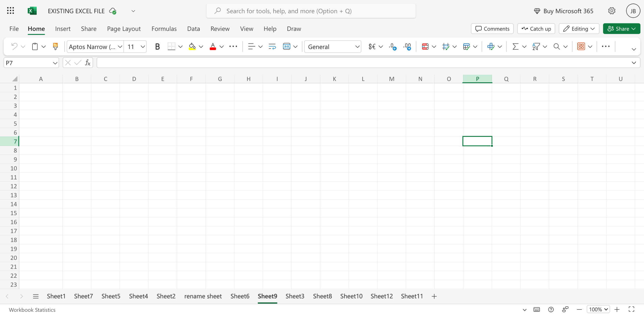Click the Wrap Text icon
The width and height of the screenshot is (644, 314).
pyautogui.click(x=272, y=47)
